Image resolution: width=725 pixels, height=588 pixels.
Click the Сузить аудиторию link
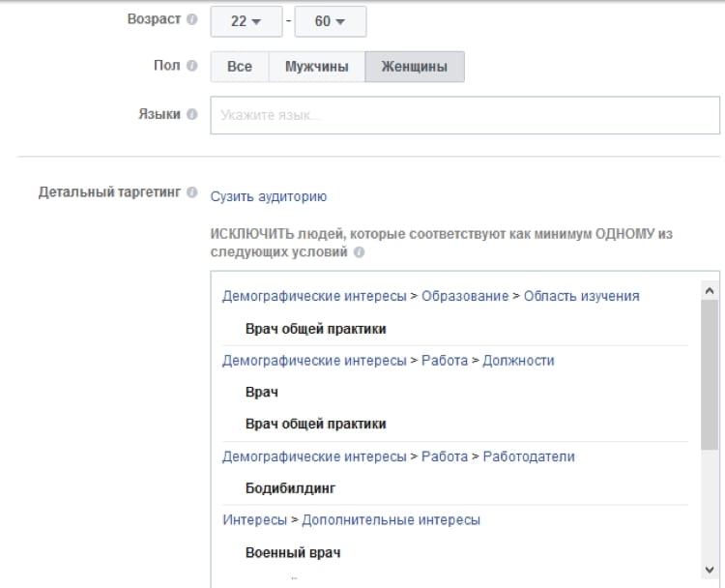coord(269,196)
